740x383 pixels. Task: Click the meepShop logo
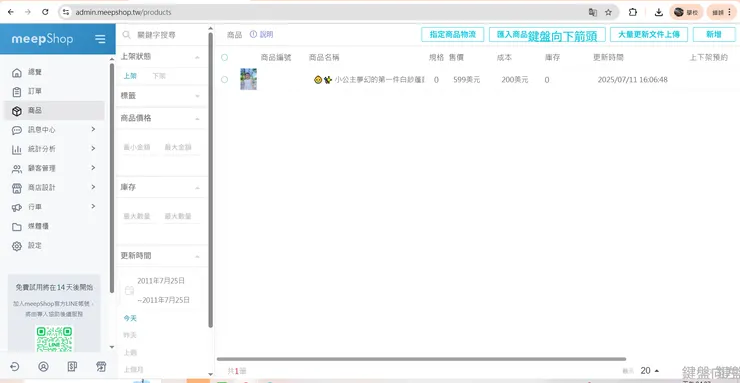click(42, 39)
